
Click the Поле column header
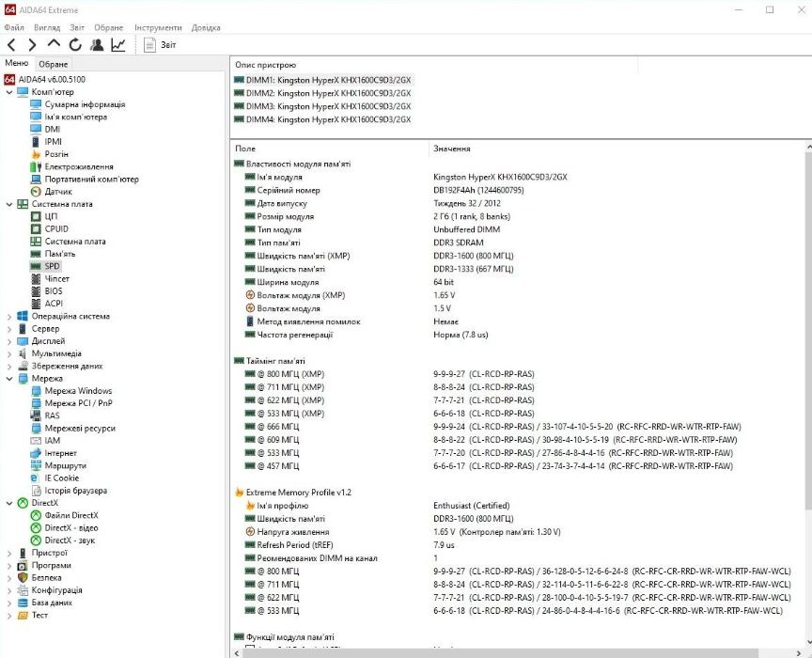pyautogui.click(x=330, y=149)
